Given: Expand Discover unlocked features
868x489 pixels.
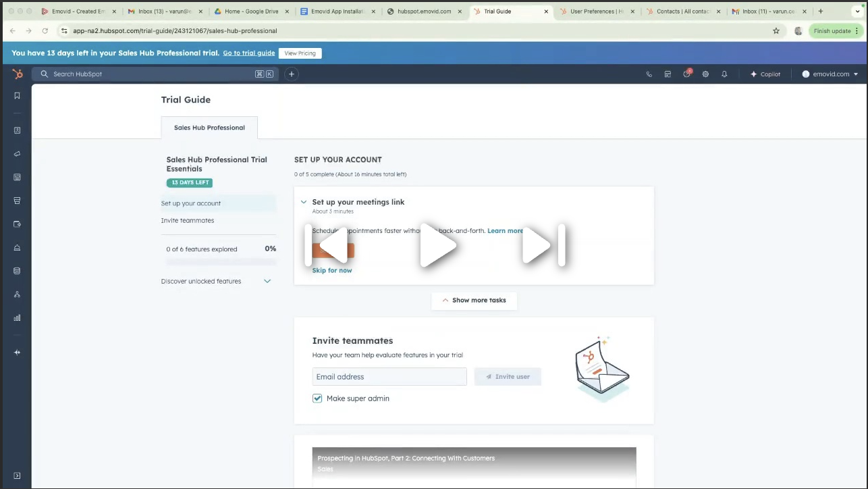Looking at the screenshot, I should (x=267, y=281).
